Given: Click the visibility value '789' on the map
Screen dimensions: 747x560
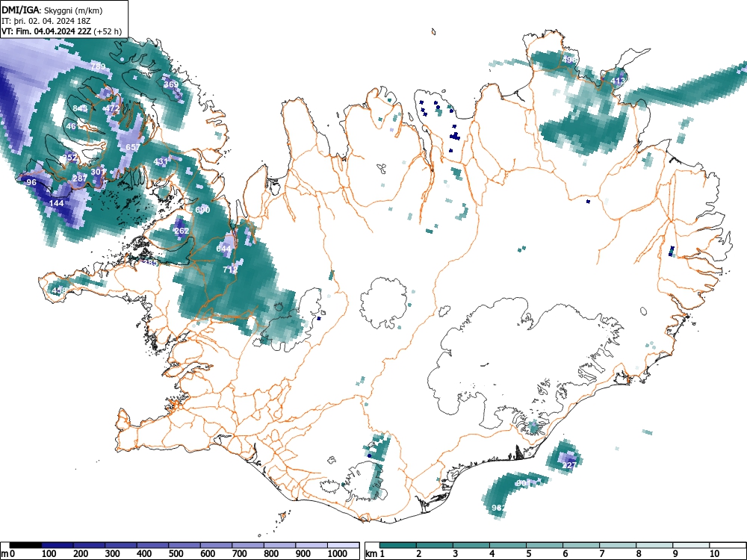Looking at the screenshot, I should pos(98,66).
